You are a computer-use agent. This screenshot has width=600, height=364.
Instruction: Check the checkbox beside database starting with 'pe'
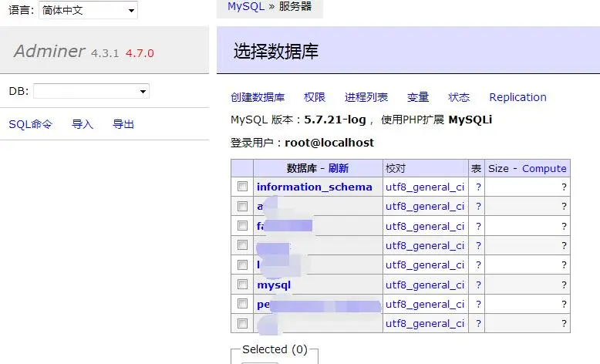(242, 304)
